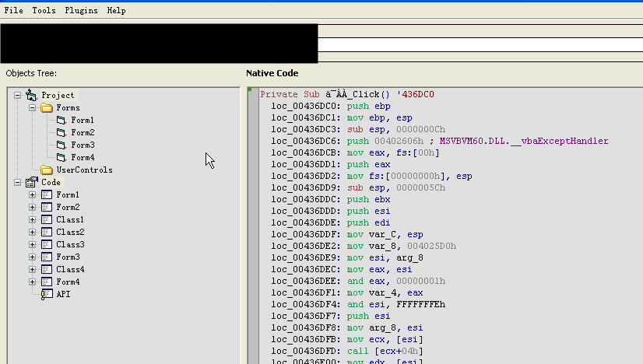Click the loc_00436DC0 push ebp line
This screenshot has width=643, height=364.
click(331, 106)
